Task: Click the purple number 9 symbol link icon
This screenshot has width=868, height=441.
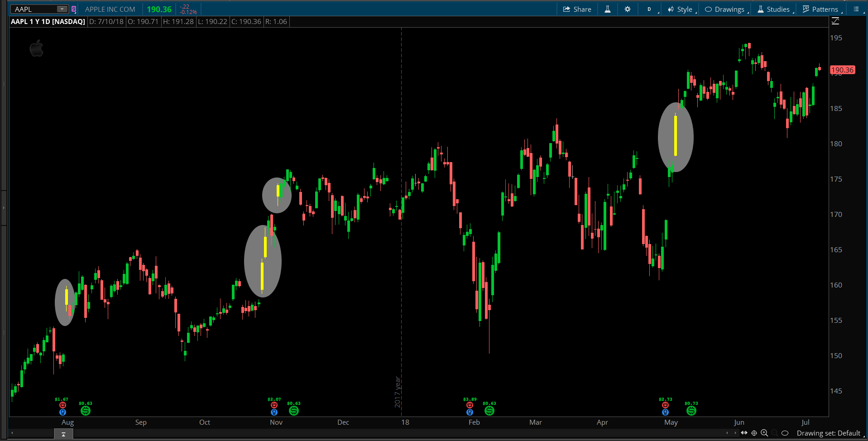Action: click(74, 9)
